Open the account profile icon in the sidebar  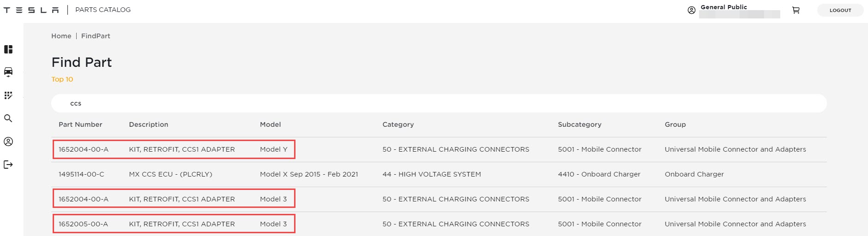click(x=8, y=142)
